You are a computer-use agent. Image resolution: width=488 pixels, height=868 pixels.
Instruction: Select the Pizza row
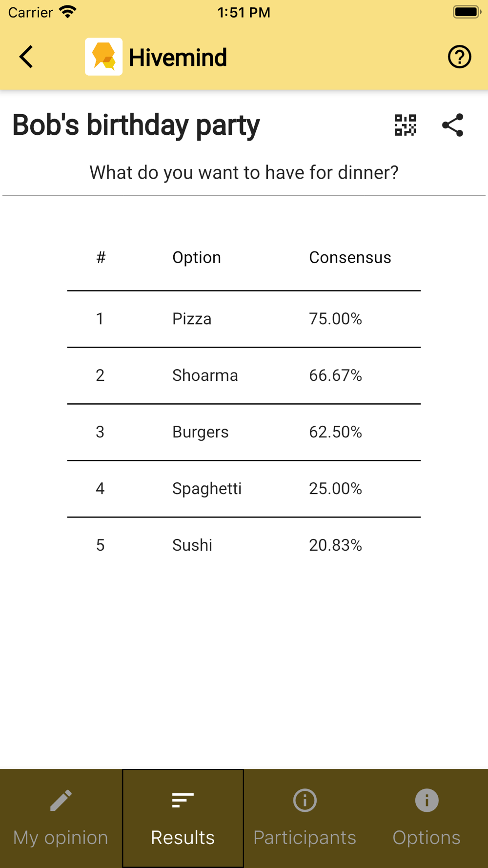[x=244, y=319]
